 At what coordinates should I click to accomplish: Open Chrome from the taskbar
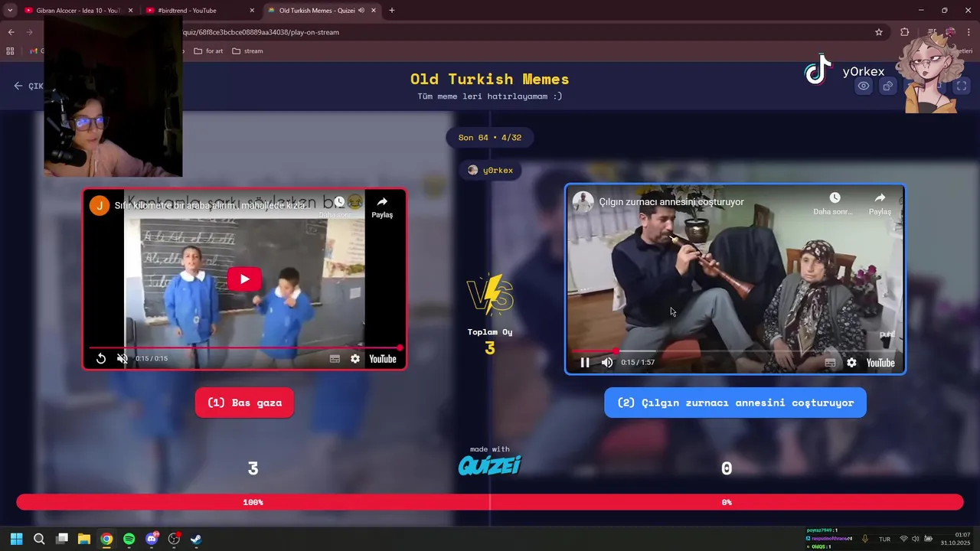click(106, 539)
